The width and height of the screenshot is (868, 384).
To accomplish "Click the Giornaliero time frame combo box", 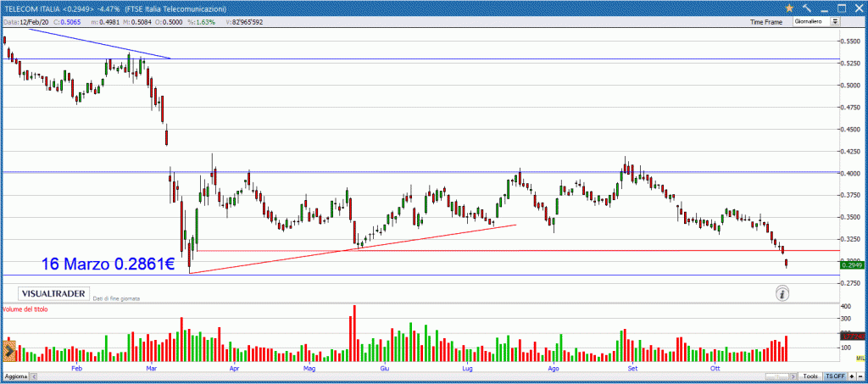I will click(816, 21).
